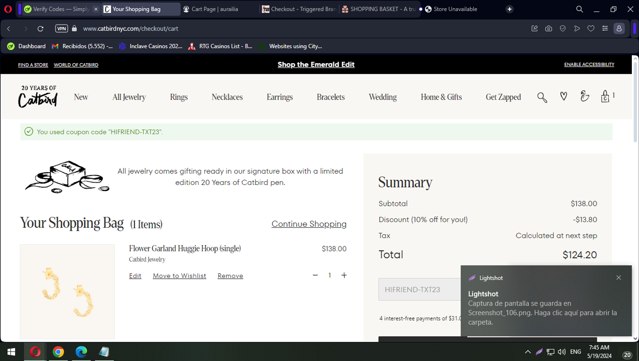The width and height of the screenshot is (639, 361).
Task: Open Lightshot notification to view screenshot folder
Action: 546,301
